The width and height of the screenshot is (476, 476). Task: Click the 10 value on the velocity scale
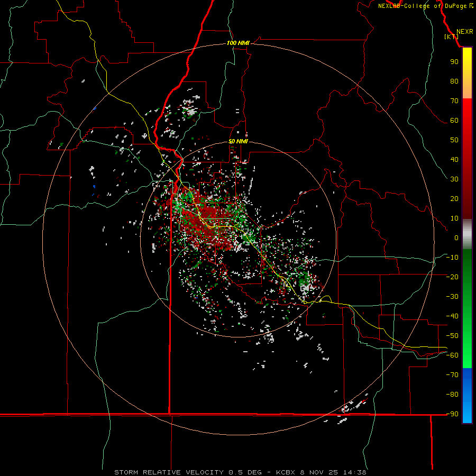click(x=454, y=218)
